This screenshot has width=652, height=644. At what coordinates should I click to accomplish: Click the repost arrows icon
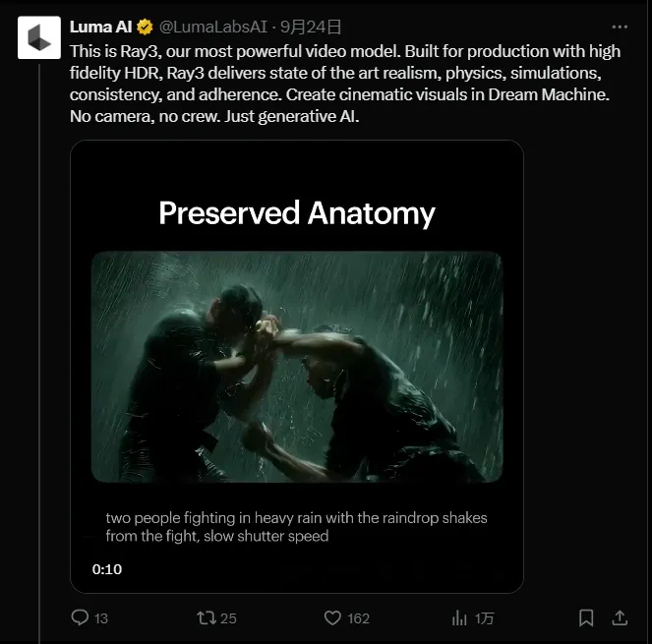(207, 617)
